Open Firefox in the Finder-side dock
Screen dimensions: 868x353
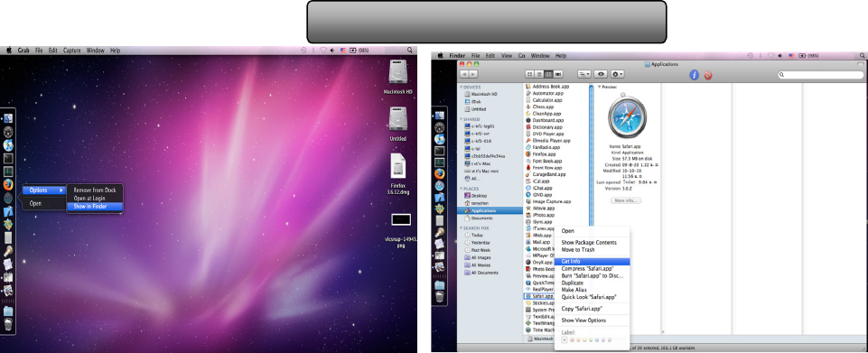point(440,172)
